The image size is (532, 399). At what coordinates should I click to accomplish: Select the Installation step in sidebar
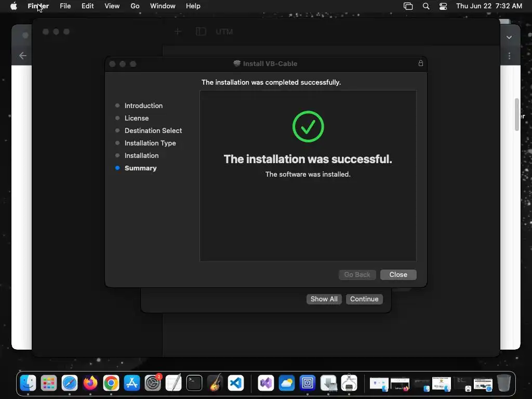pyautogui.click(x=141, y=155)
